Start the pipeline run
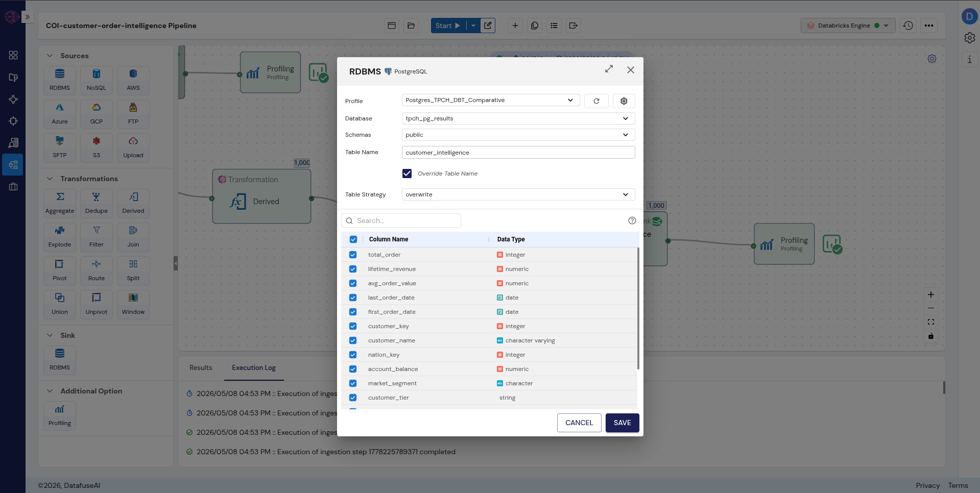Viewport: 980px width, 493px height. click(x=448, y=26)
